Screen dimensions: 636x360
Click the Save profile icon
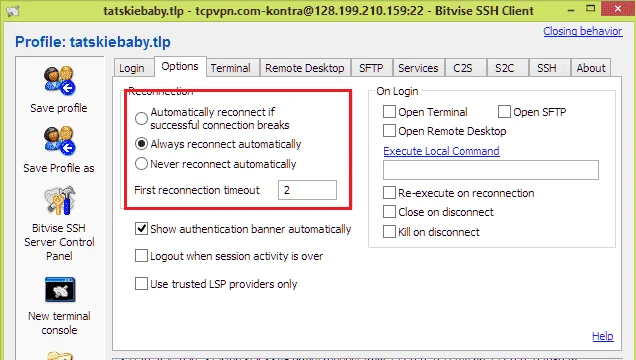pyautogui.click(x=60, y=80)
